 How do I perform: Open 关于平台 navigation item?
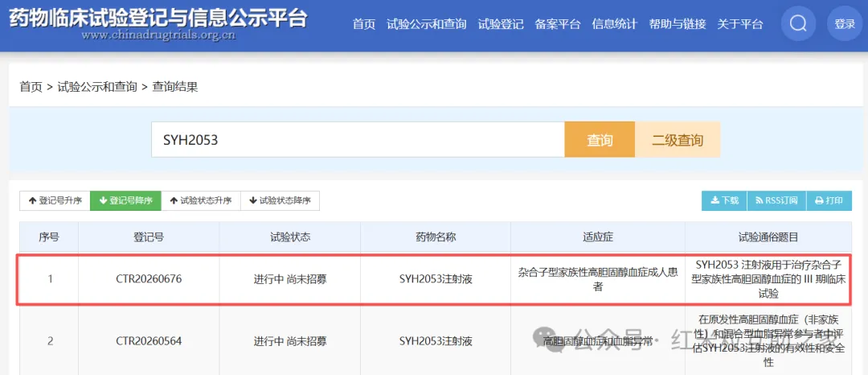(740, 24)
